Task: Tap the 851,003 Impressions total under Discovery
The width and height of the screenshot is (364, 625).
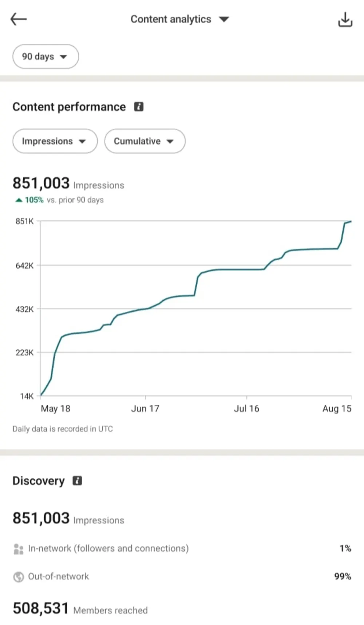Action: tap(68, 518)
